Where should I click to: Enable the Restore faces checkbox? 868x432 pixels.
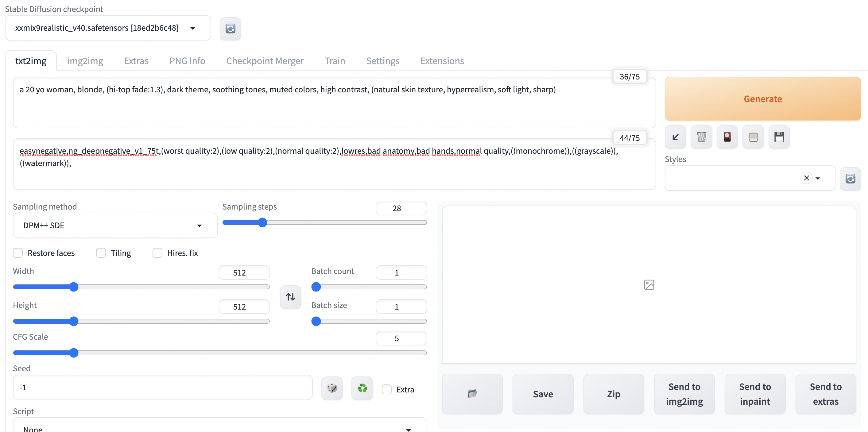[x=18, y=253]
